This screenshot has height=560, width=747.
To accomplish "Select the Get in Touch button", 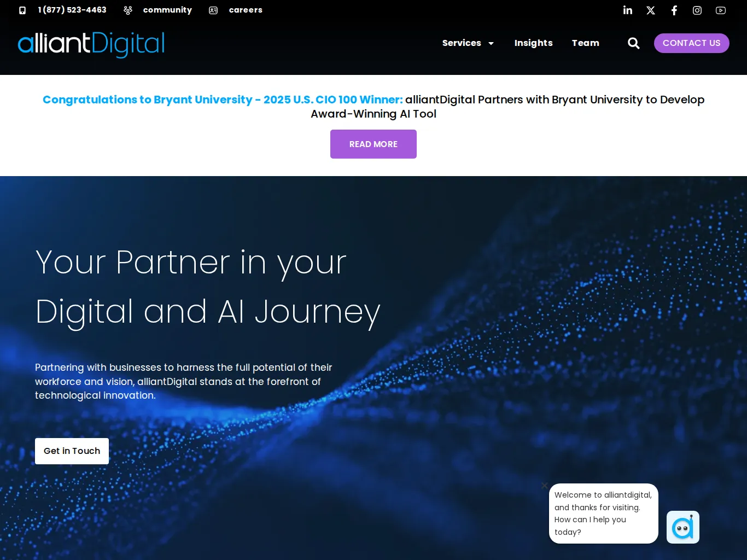I will [x=72, y=451].
